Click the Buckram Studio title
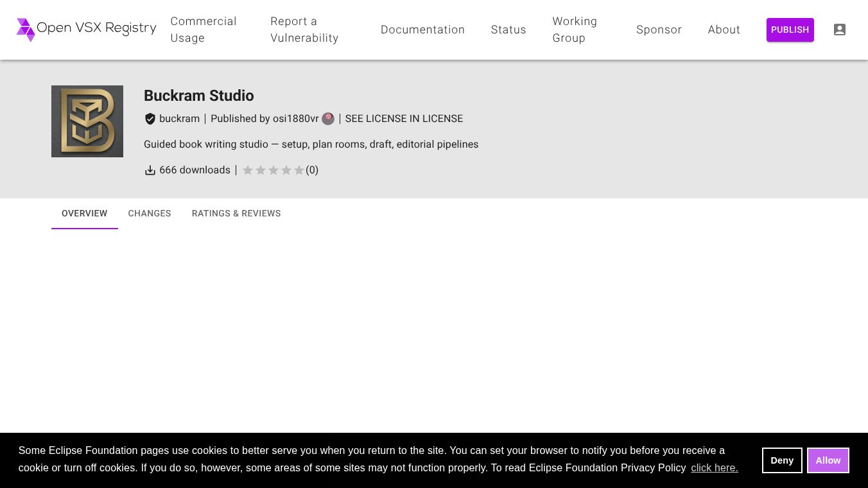 [x=199, y=96]
